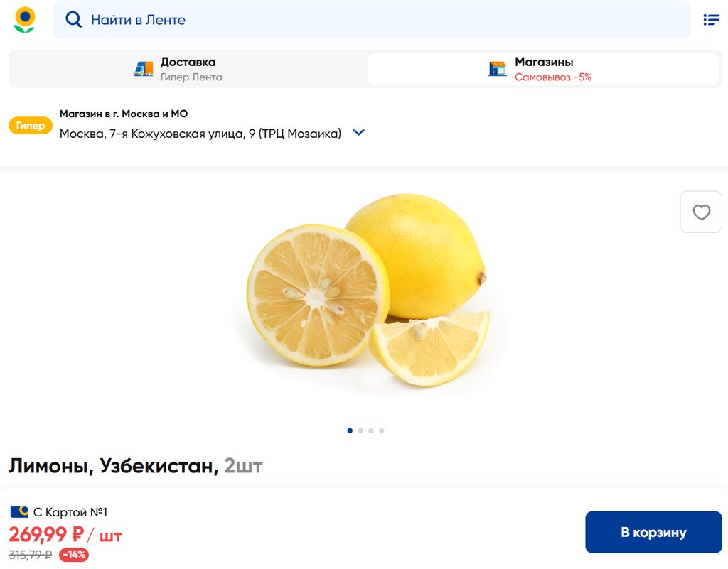Click the red -14% discount badge
This screenshot has width=728, height=569.
click(74, 554)
